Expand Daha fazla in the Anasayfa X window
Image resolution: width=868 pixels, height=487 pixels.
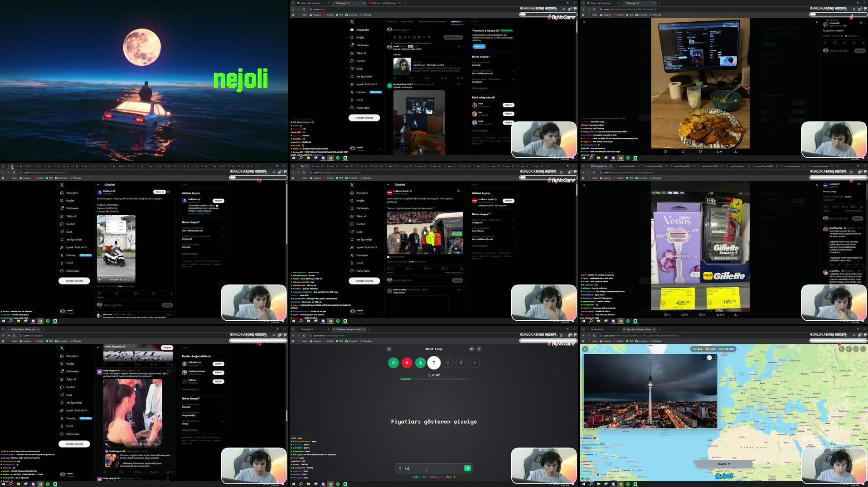click(x=360, y=108)
